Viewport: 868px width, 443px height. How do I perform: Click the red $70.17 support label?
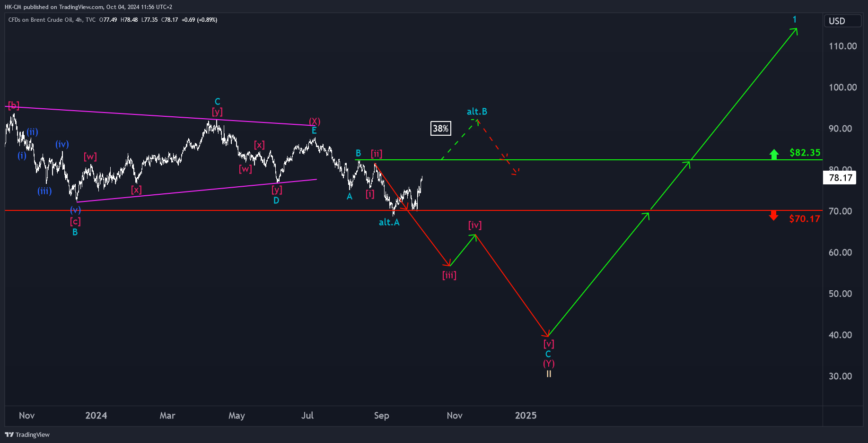[805, 219]
